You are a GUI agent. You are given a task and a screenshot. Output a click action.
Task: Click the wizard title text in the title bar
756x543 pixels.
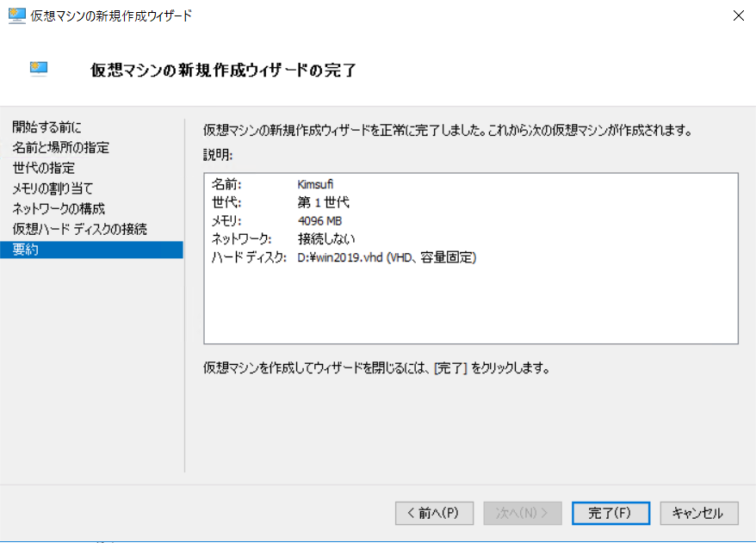[x=112, y=15]
